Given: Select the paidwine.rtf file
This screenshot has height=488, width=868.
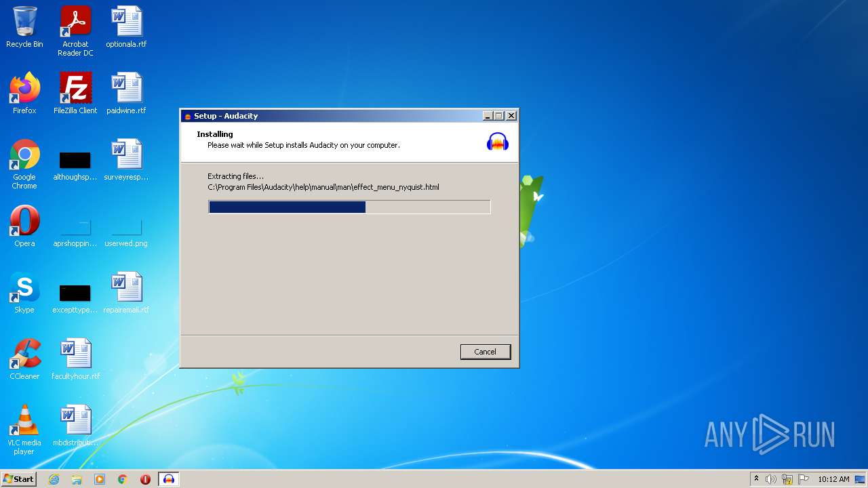Looking at the screenshot, I should [x=126, y=94].
